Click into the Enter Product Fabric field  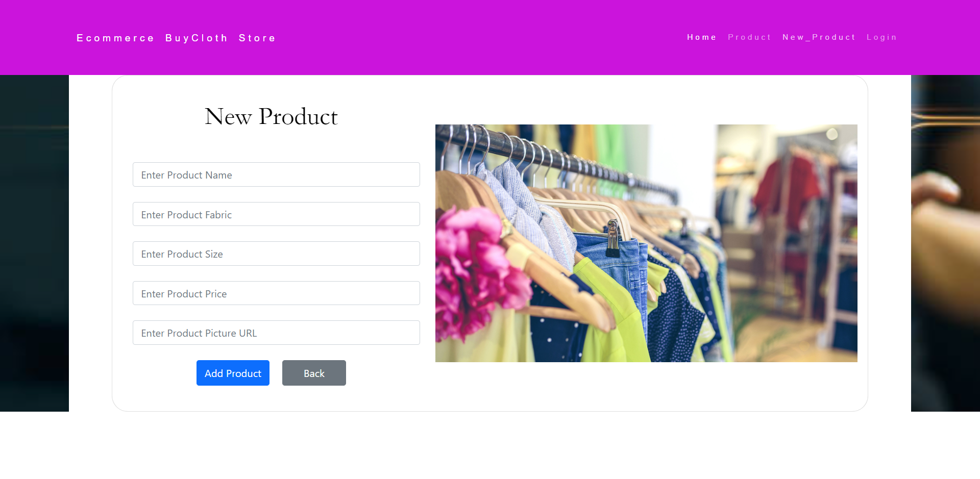(x=276, y=214)
